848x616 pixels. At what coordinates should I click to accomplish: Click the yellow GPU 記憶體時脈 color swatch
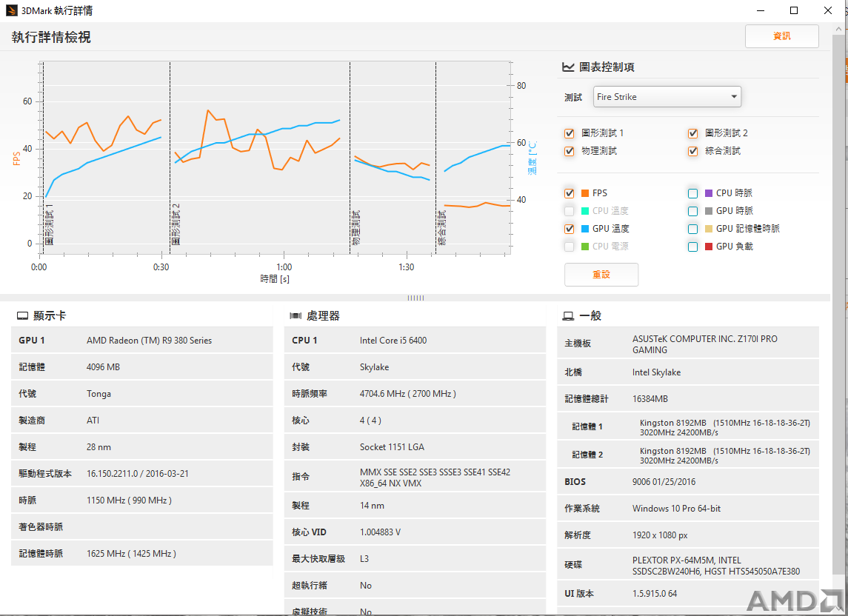coord(709,229)
